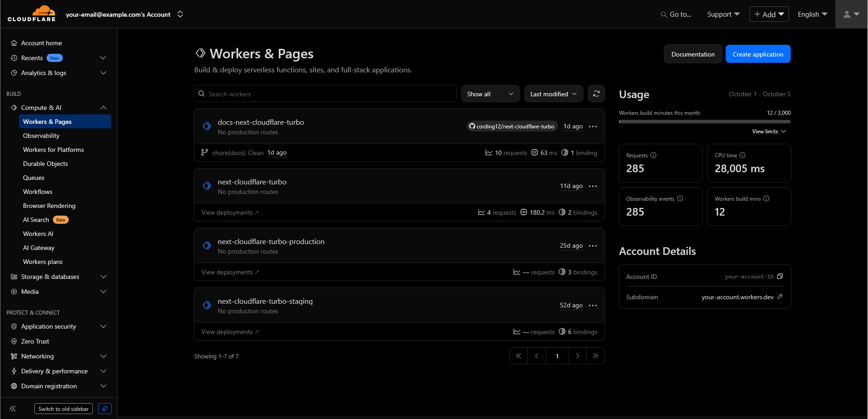Open more options for next-cloudflare-turbo-production

click(x=593, y=246)
